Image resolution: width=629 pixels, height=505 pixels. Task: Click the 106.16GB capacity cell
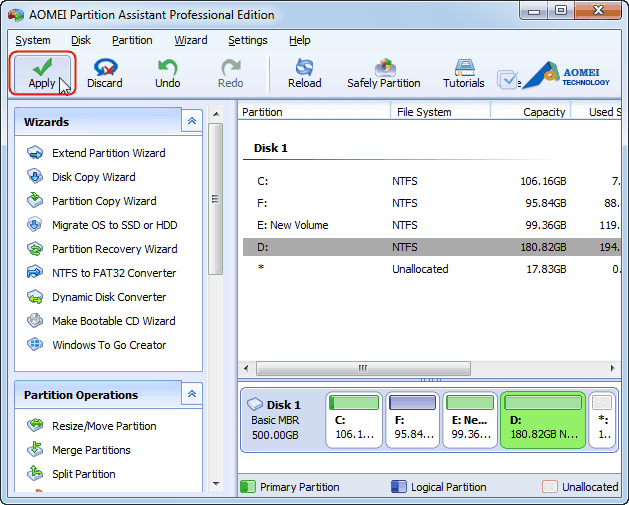pyautogui.click(x=543, y=181)
